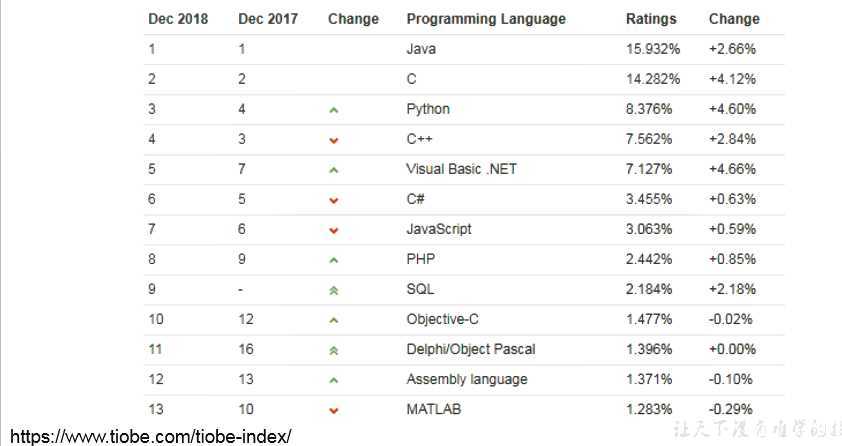Image resolution: width=842 pixels, height=446 pixels.
Task: Click the down arrow in MATLAB row
Action: click(334, 410)
